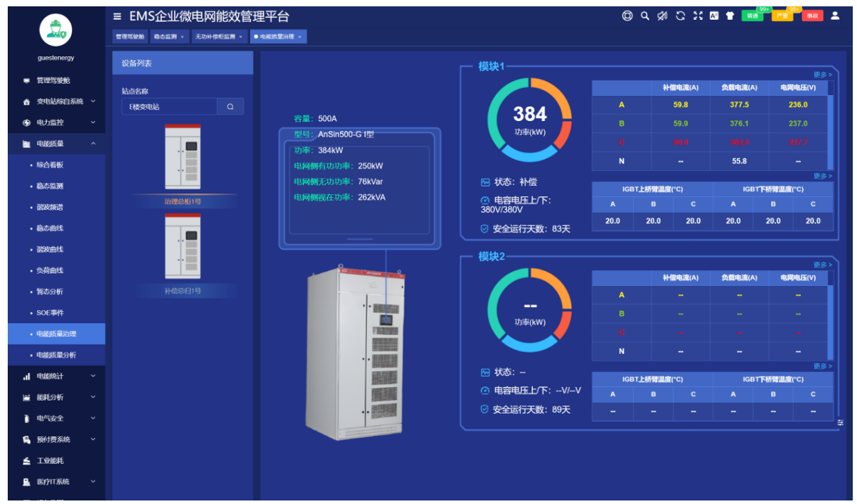Collapse the sidebar with the hamburger icon
This screenshot has height=504, width=857.
point(118,16)
